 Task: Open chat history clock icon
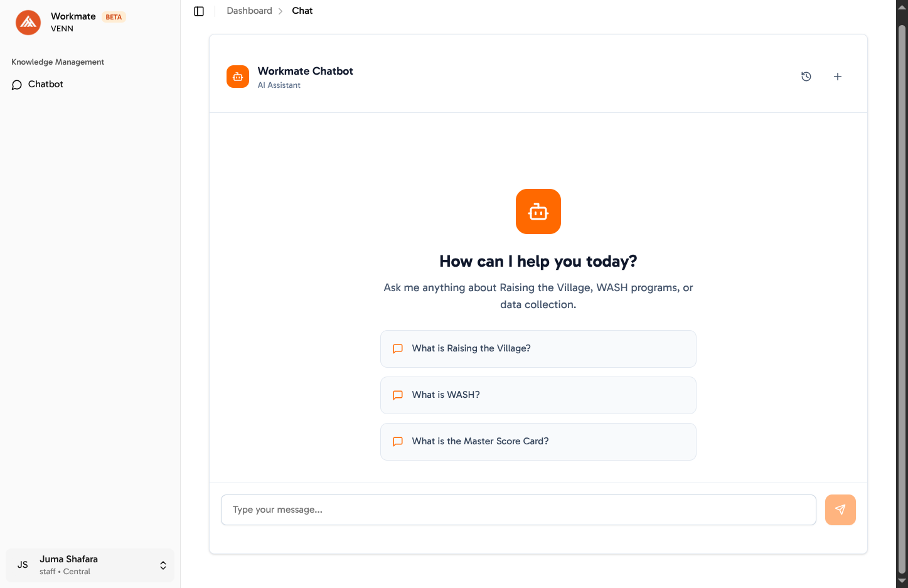tap(806, 77)
